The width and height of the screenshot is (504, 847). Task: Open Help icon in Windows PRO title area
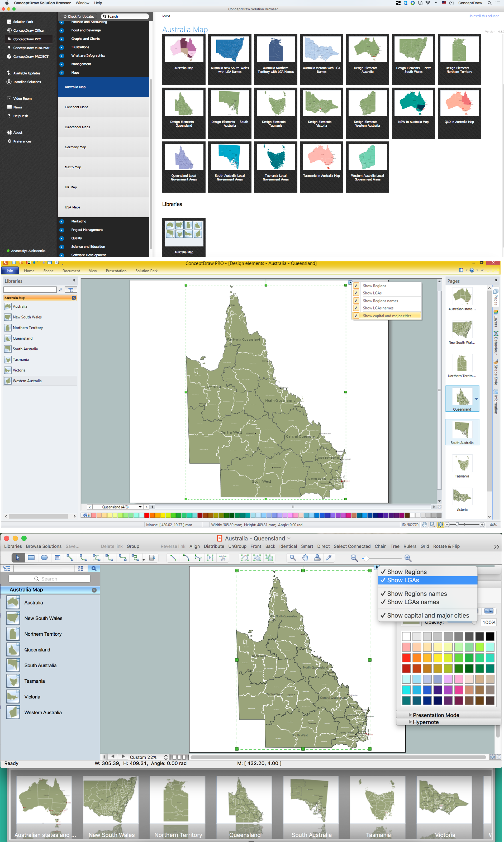pos(471,270)
